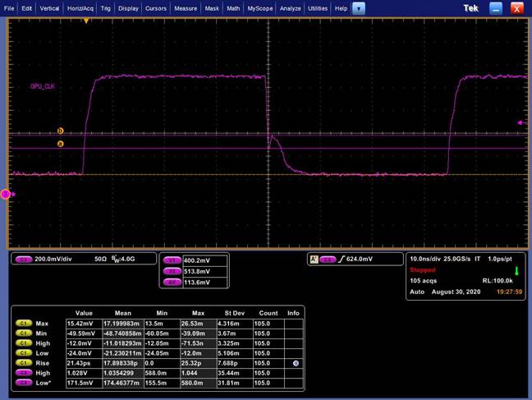Click the St Dev column header

tap(235, 313)
